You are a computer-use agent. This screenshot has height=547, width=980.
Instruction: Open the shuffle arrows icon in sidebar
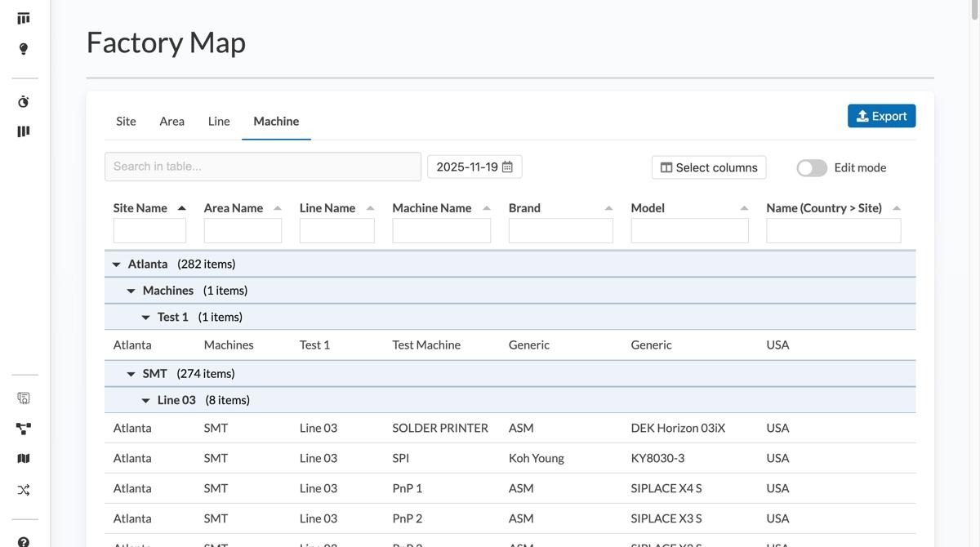24,490
